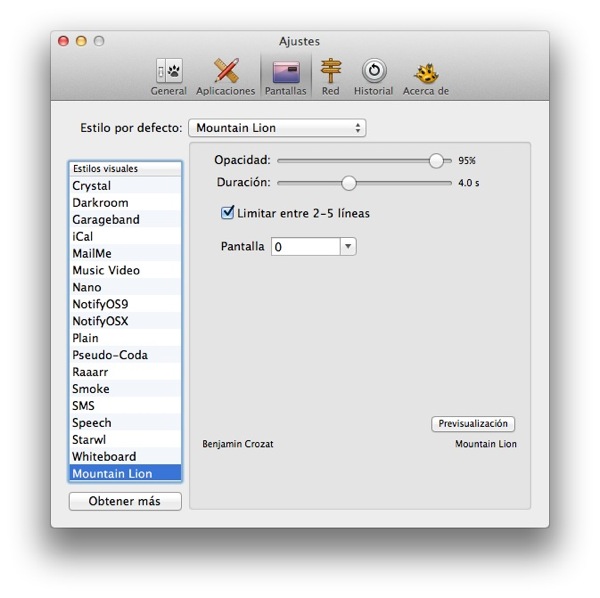Viewport: 600px width, 598px height.
Task: Toggle Limitar entre 2-5 líneas checkbox
Action: 227,212
